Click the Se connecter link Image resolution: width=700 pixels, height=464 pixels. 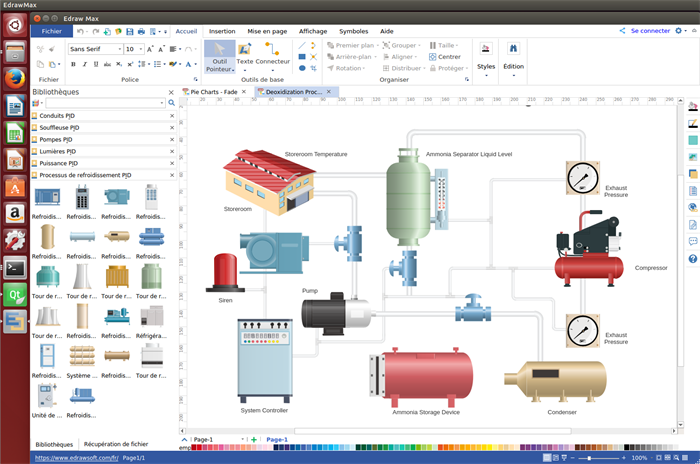pos(650,31)
